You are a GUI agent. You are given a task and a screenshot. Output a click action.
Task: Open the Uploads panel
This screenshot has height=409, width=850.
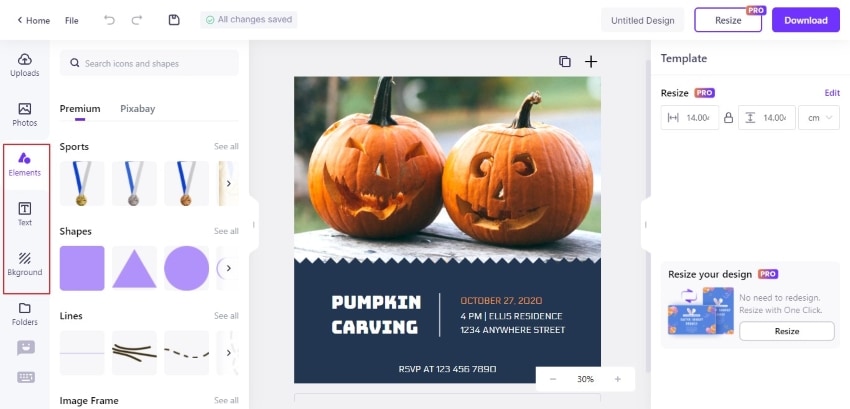(24, 65)
